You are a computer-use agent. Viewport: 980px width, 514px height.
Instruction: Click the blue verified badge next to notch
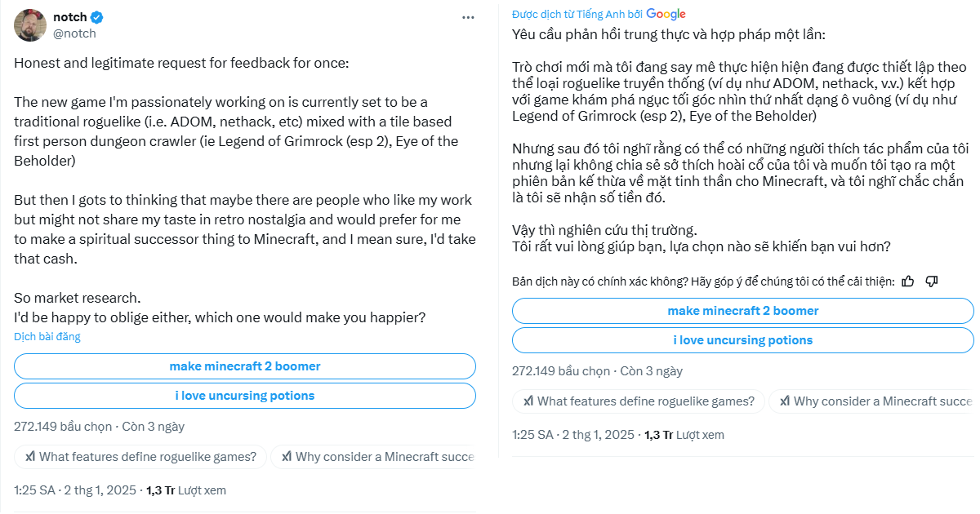97,17
